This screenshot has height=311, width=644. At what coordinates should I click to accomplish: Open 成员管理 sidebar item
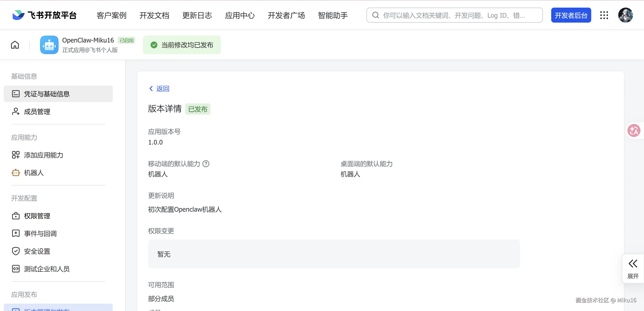click(x=37, y=112)
